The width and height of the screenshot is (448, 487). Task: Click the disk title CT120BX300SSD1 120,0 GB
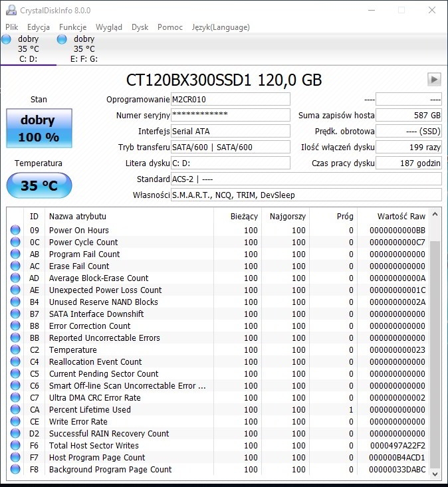(224, 80)
